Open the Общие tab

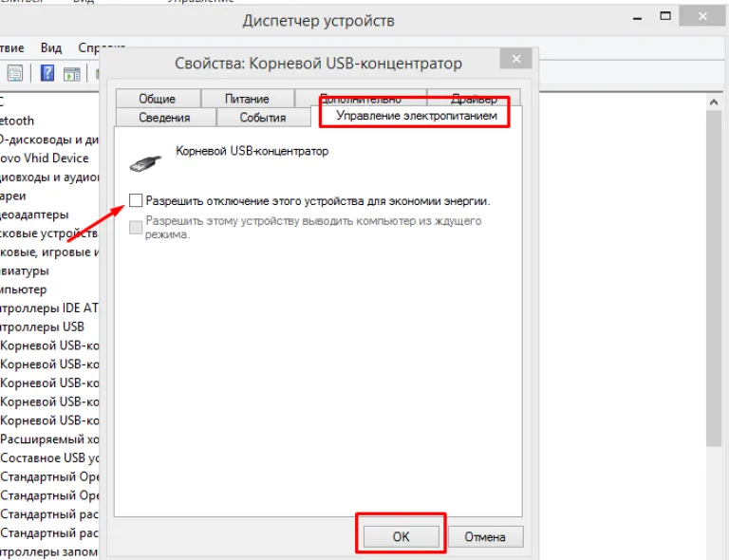[x=158, y=99]
